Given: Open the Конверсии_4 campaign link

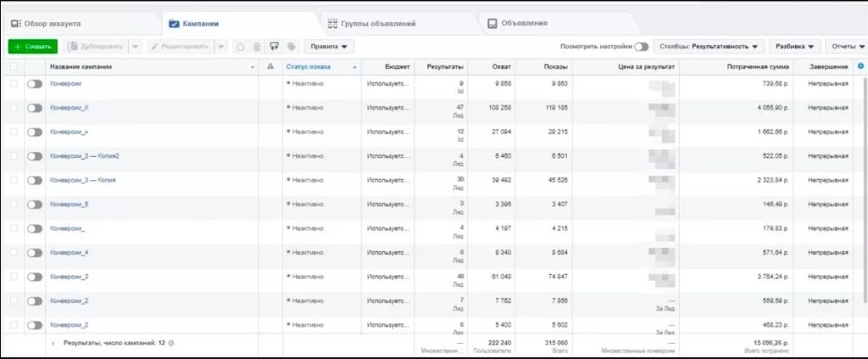Looking at the screenshot, I should [70, 252].
